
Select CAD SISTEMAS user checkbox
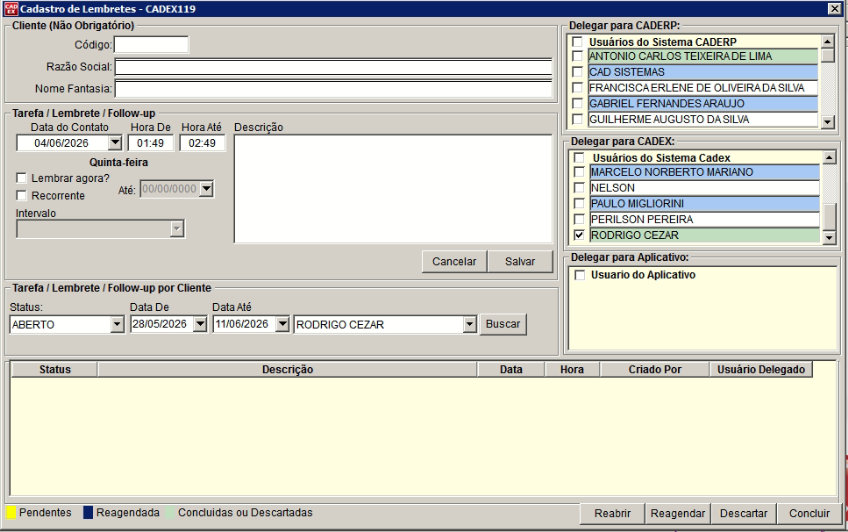578,72
